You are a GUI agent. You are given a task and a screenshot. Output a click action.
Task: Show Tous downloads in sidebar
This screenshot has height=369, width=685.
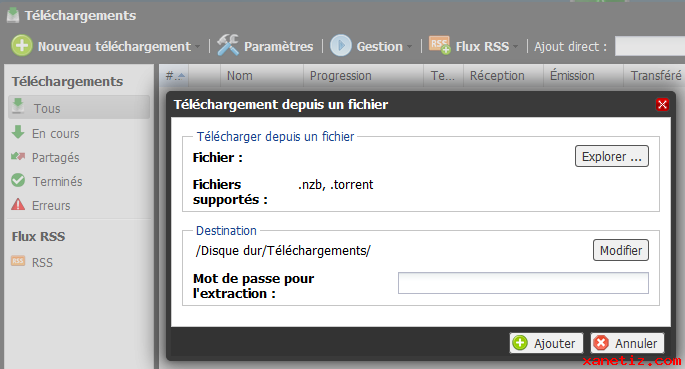[x=79, y=107]
